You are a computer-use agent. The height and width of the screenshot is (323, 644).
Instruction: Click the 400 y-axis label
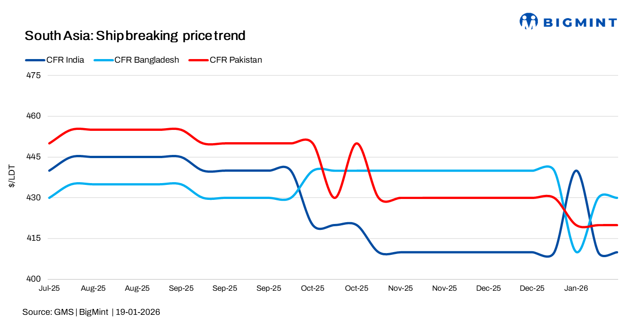[34, 279]
